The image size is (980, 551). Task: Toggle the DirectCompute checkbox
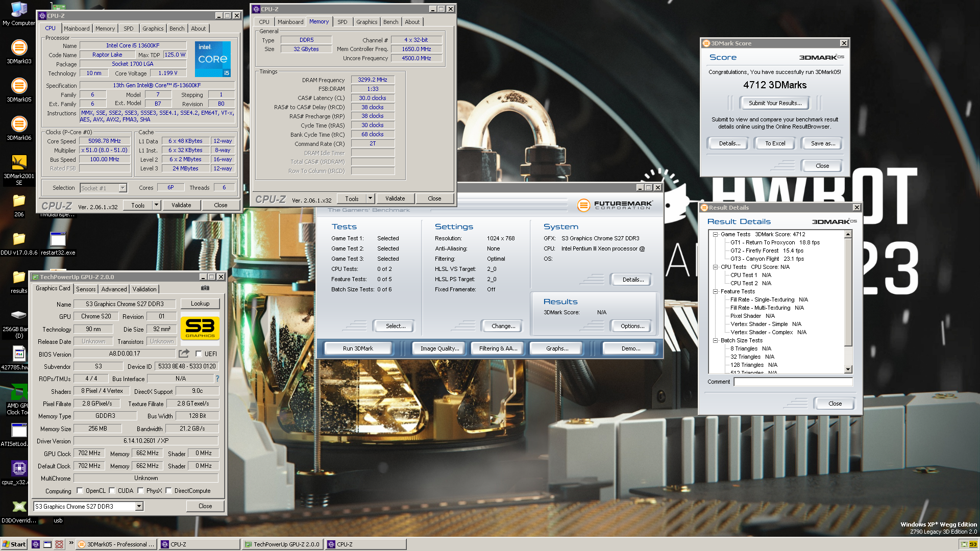pos(168,491)
